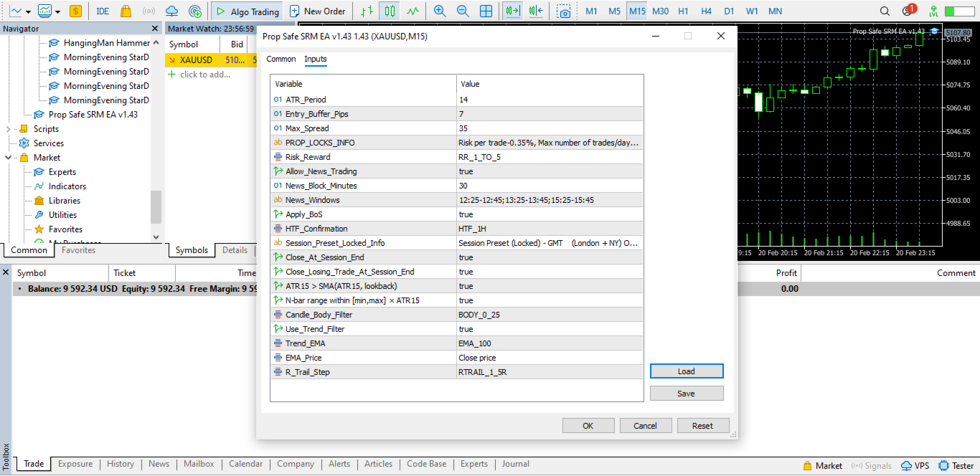
Task: Open the VPS cloud icon in toolbar
Action: 171,11
